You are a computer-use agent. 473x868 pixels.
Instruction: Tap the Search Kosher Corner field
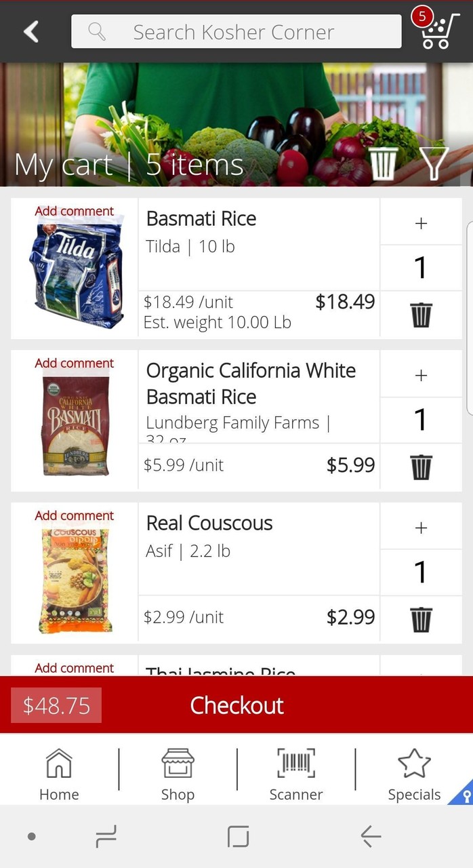tap(236, 31)
